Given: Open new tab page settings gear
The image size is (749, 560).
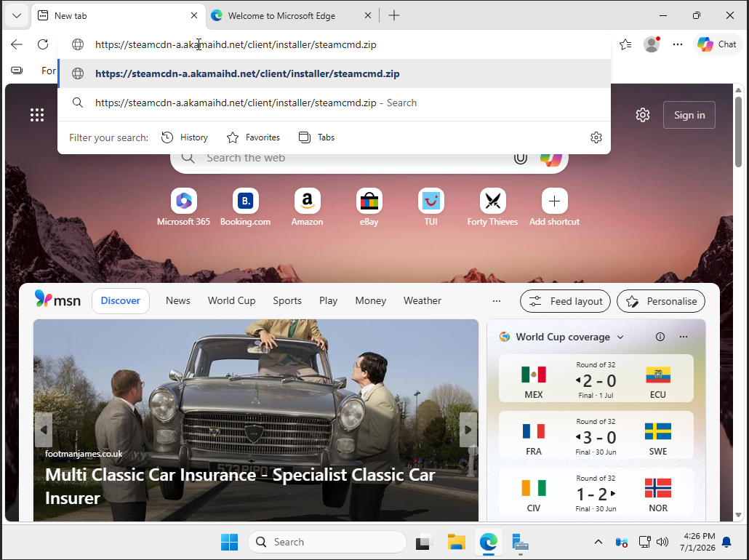Looking at the screenshot, I should (x=643, y=115).
